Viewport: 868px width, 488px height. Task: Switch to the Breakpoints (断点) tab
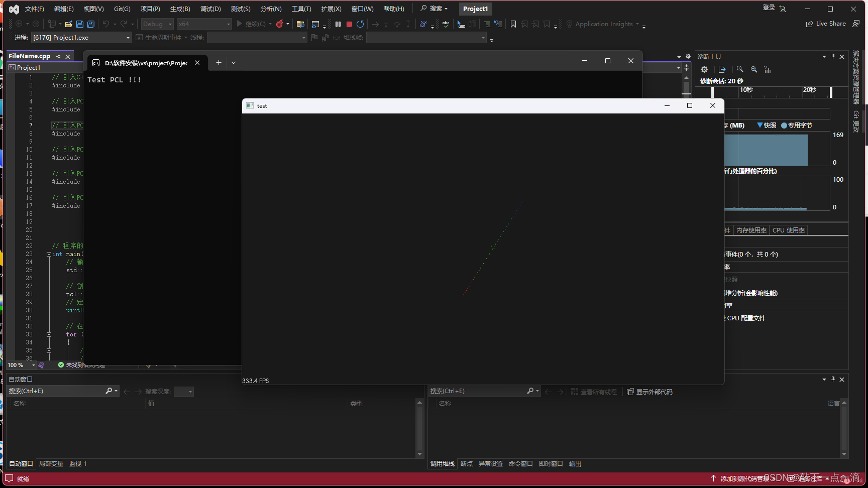click(467, 464)
